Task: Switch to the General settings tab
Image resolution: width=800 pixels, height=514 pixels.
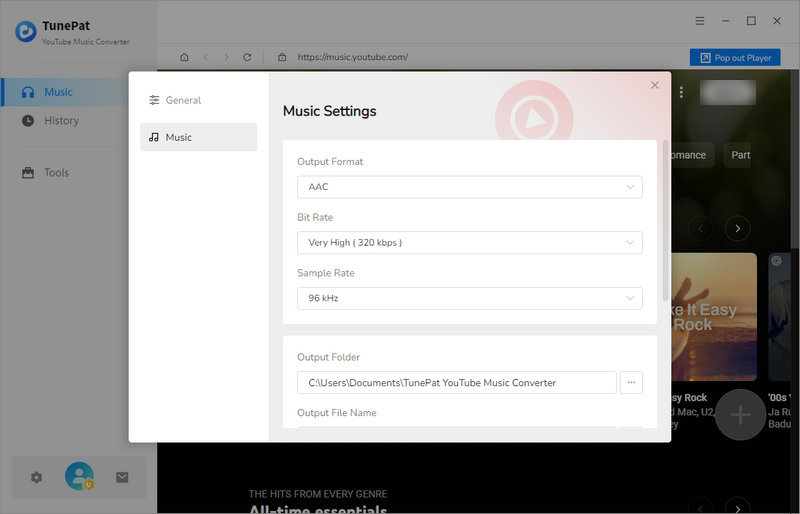Action: click(198, 100)
